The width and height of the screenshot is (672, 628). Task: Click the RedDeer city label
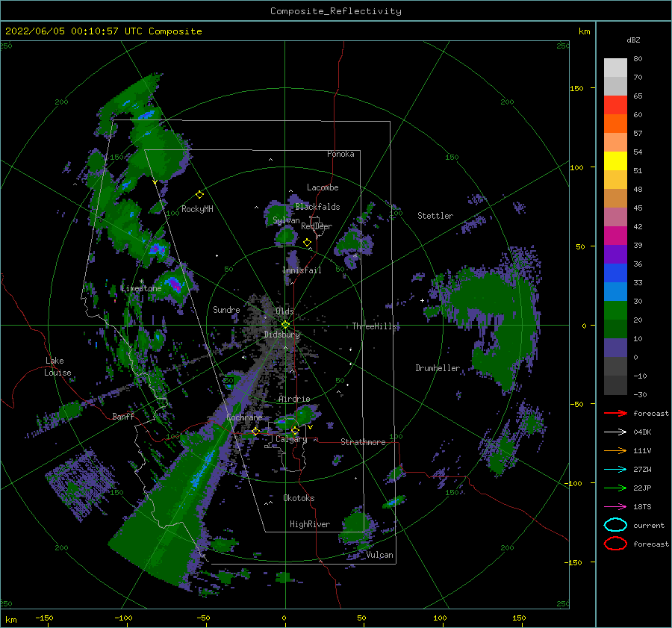pyautogui.click(x=317, y=226)
